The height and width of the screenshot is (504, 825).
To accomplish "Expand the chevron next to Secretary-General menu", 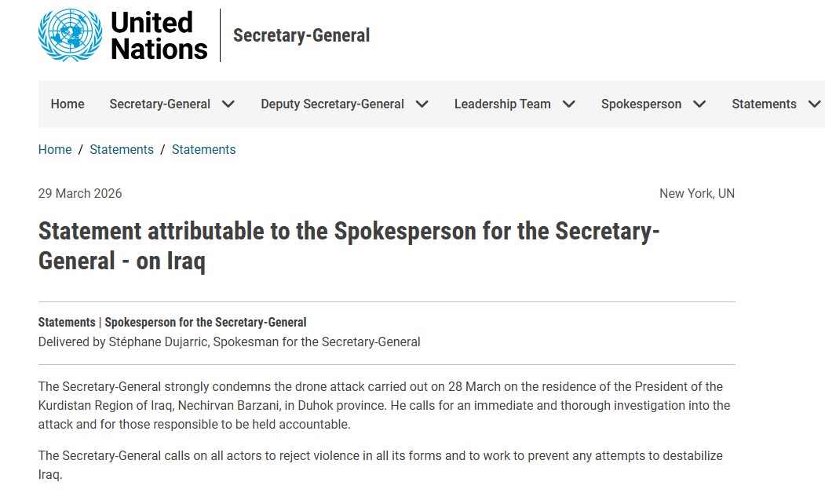I will point(228,104).
